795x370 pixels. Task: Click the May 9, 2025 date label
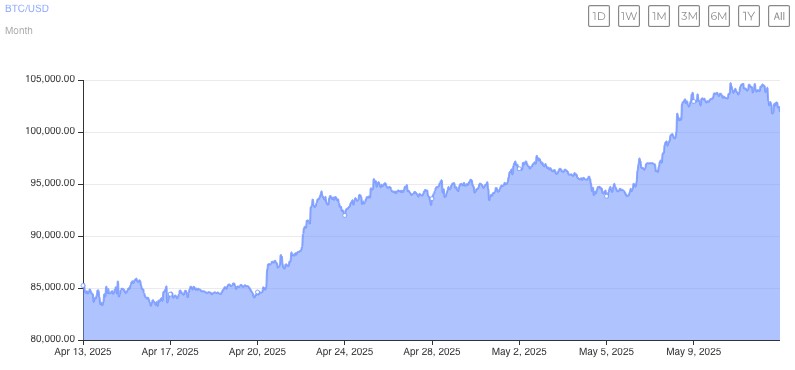tap(694, 351)
